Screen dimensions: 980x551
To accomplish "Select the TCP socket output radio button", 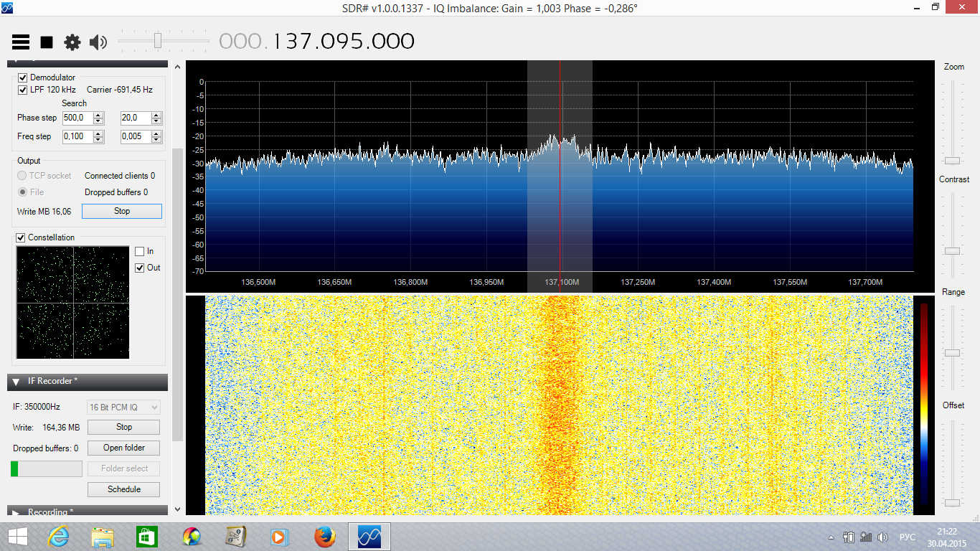I will 22,176.
